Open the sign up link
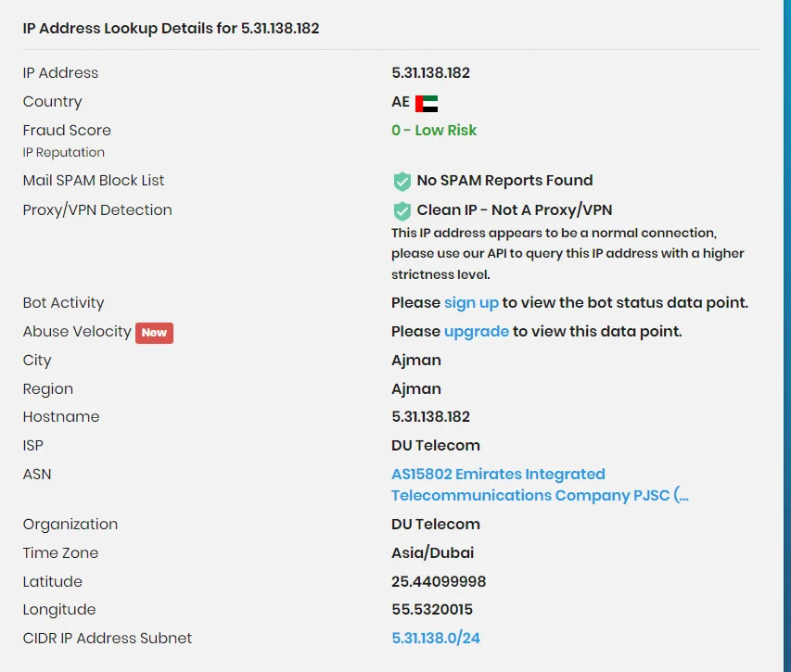Image resolution: width=791 pixels, height=672 pixels. point(471,303)
